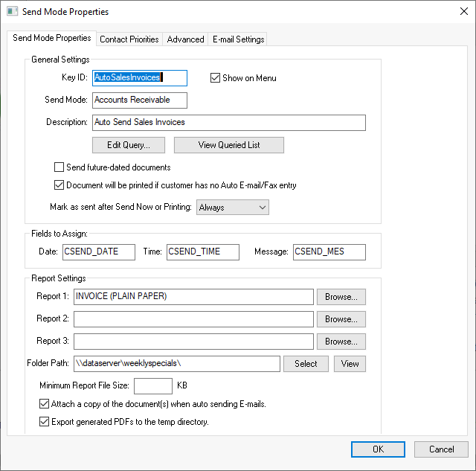Click the Edit Query button

(x=129, y=145)
